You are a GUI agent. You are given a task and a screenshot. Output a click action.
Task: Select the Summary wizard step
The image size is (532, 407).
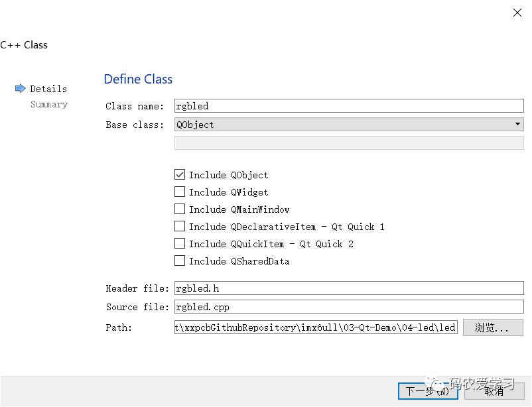[49, 105]
